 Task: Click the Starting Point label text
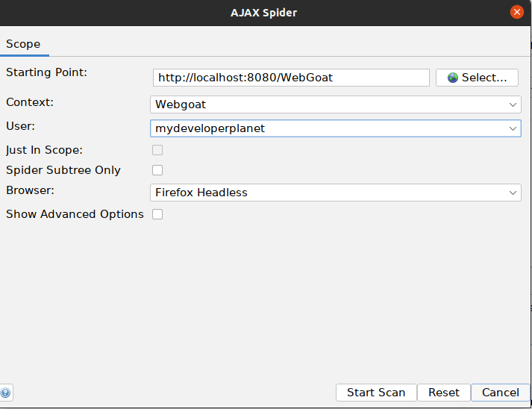pyautogui.click(x=46, y=72)
